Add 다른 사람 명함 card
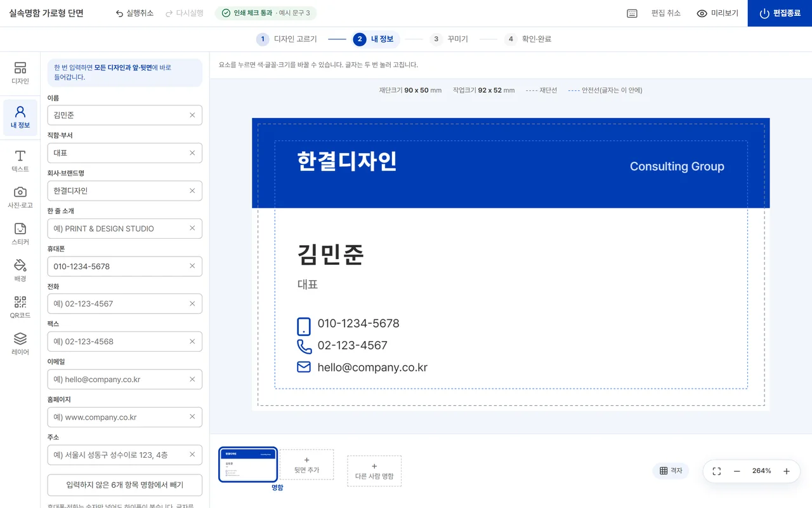This screenshot has height=508, width=812. 374,471
